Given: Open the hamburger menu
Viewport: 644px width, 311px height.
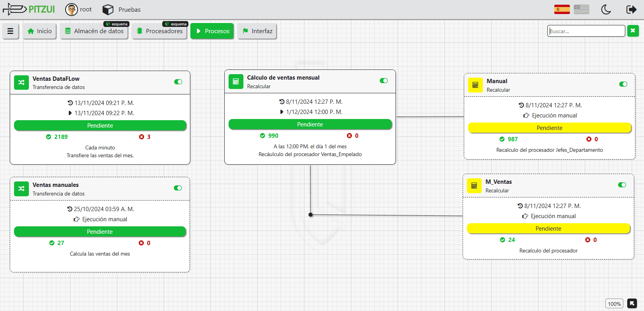Looking at the screenshot, I should 11,31.
